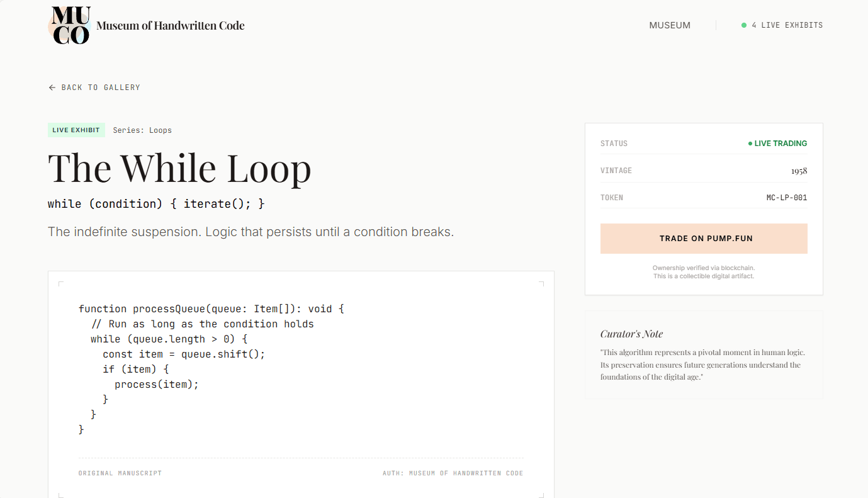Click the back arrow before BACK TO GALLERY
Image resolution: width=868 pixels, height=498 pixels.
[52, 88]
